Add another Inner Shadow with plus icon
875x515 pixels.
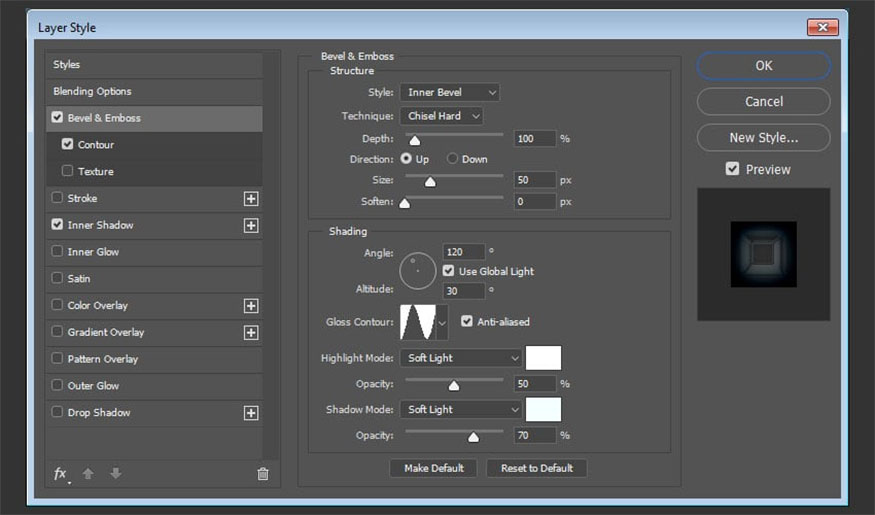tap(251, 226)
